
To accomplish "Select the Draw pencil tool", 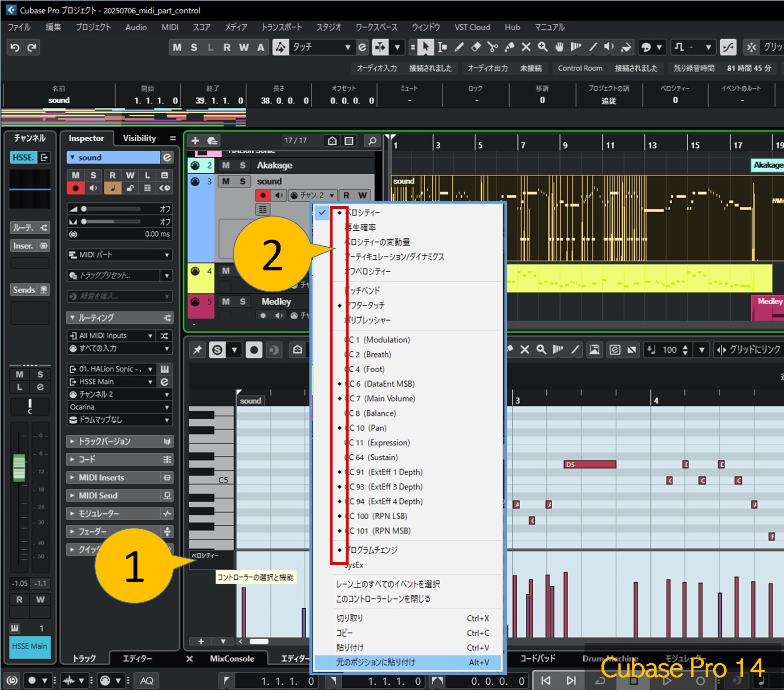I will pos(459,47).
